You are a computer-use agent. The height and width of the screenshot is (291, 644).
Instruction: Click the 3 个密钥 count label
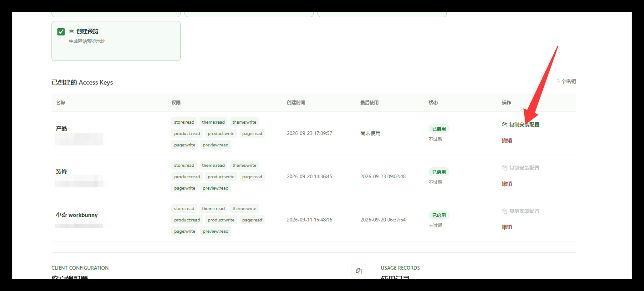(567, 81)
